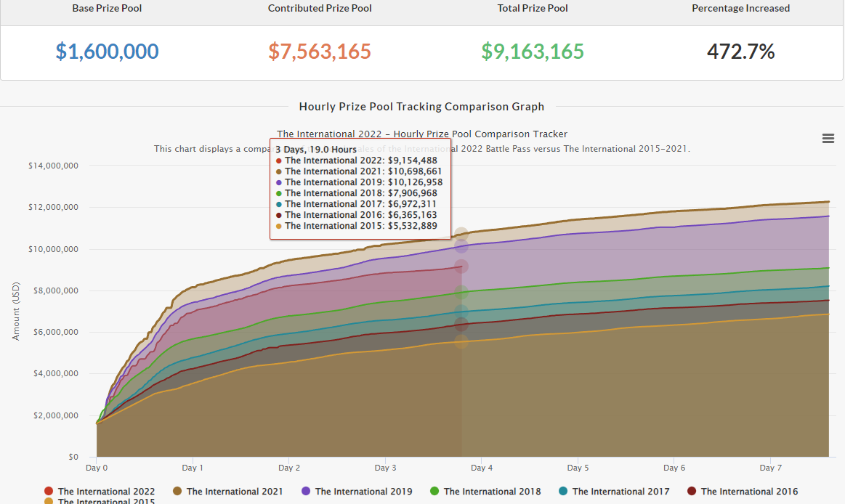The image size is (845, 504).
Task: Click the 2021 data point marker on chart
Action: point(461,234)
